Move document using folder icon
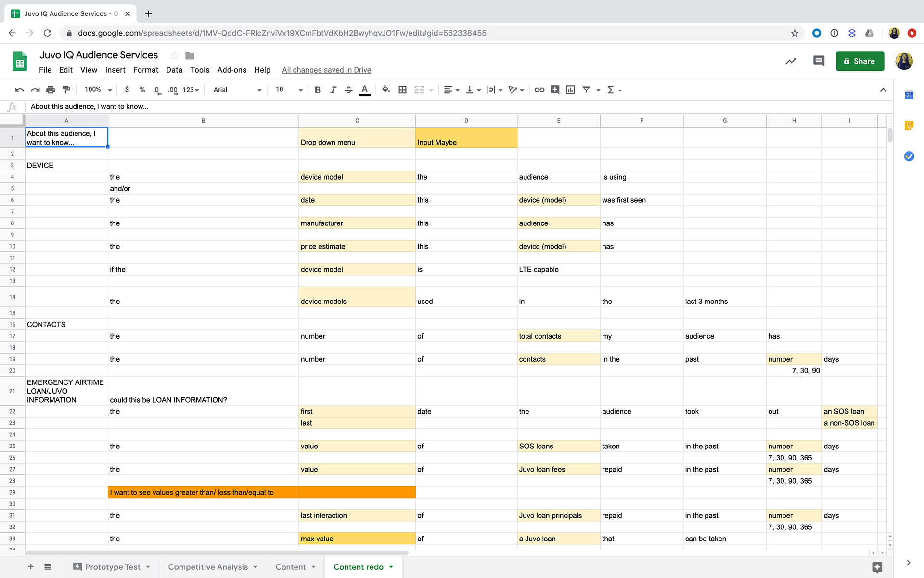This screenshot has height=578, width=924. tap(190, 55)
